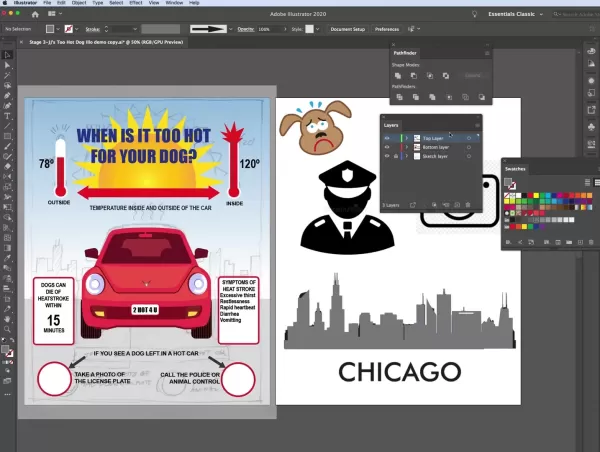Viewport: 600px width, 452px height.
Task: Expand the Top Layer contents
Action: pos(406,137)
